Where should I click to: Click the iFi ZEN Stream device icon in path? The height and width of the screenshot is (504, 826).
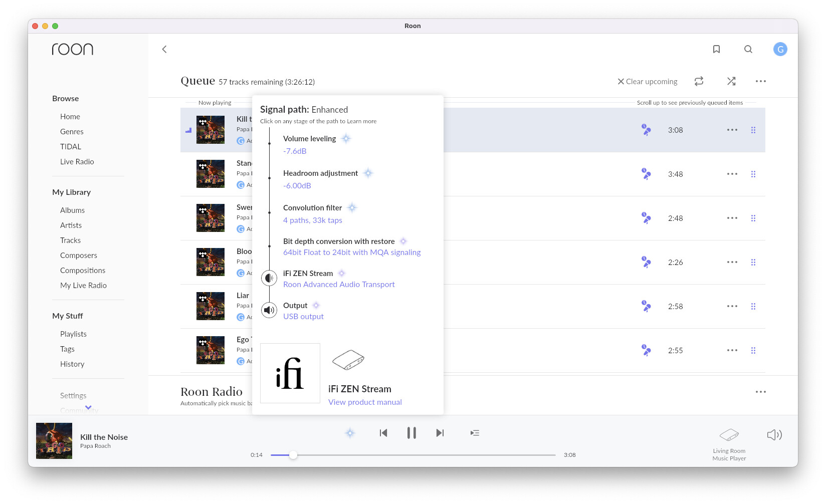pos(269,278)
